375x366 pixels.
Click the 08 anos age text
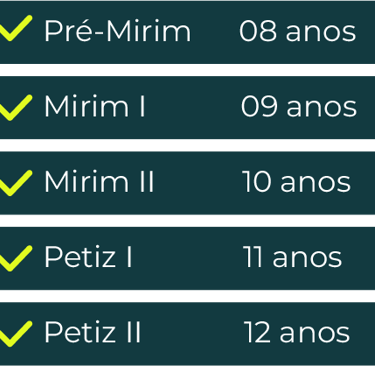click(298, 31)
